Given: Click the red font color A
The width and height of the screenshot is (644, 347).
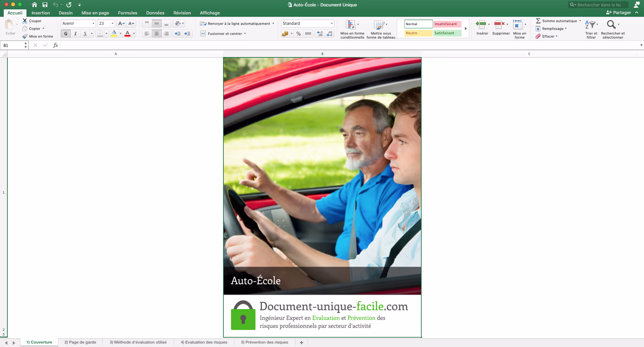Looking at the screenshot, I should coord(127,34).
